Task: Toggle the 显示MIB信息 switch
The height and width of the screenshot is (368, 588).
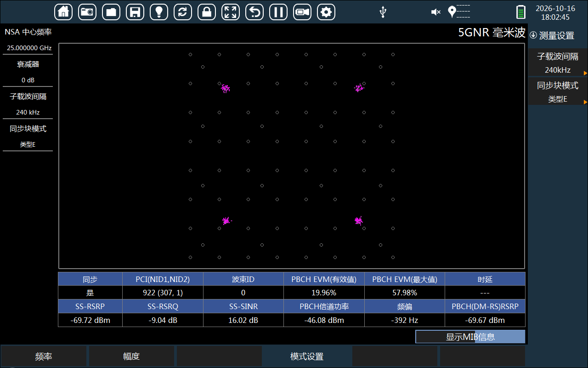Action: pos(470,337)
